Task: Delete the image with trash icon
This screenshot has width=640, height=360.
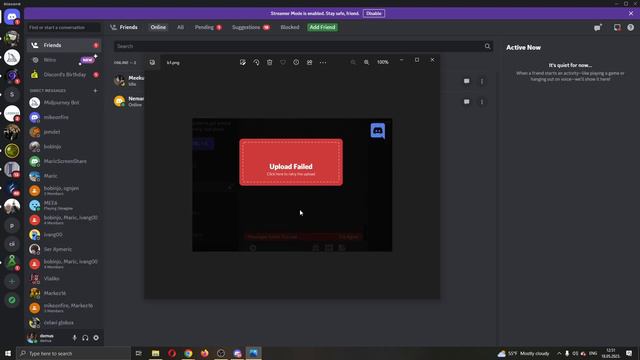Action: [x=269, y=62]
